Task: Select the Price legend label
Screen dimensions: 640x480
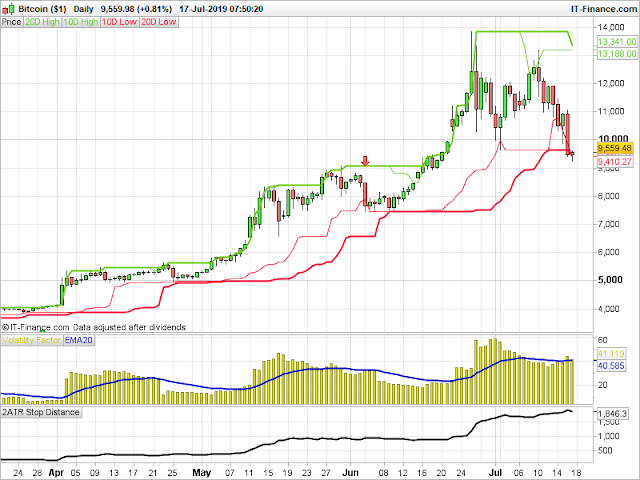Action: pyautogui.click(x=11, y=22)
